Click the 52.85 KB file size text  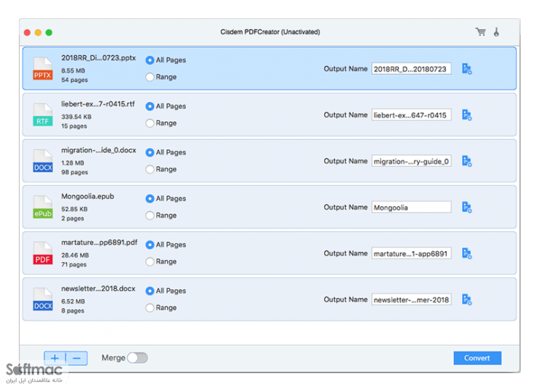pos(74,209)
